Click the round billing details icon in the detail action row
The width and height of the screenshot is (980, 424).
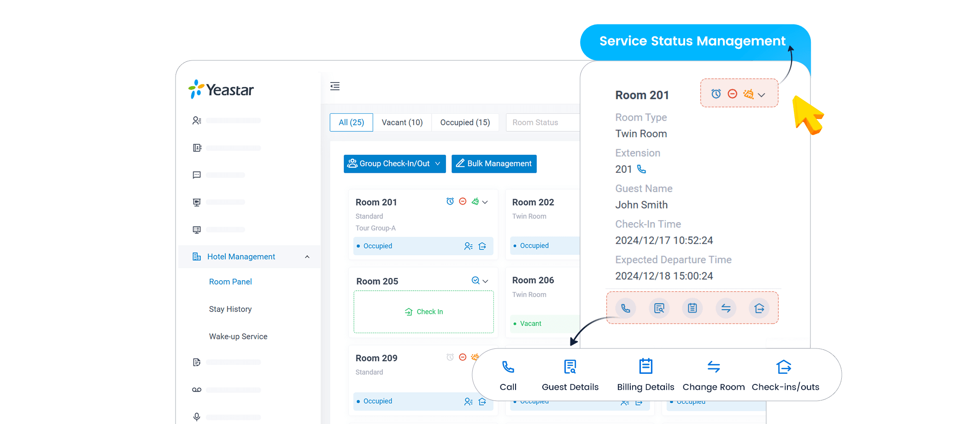pyautogui.click(x=692, y=308)
